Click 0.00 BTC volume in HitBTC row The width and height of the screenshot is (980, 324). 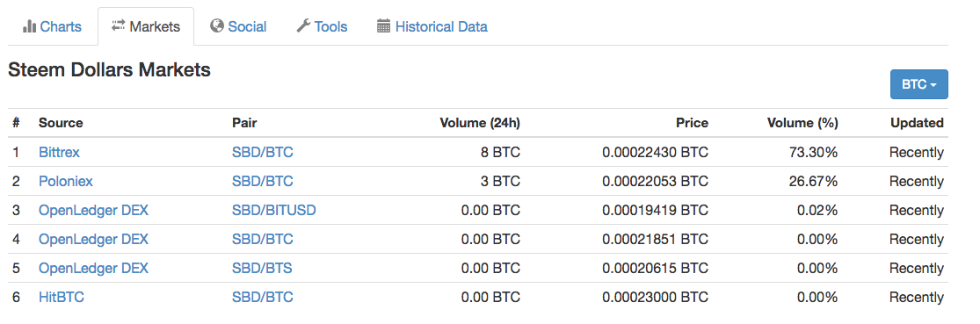490,298
